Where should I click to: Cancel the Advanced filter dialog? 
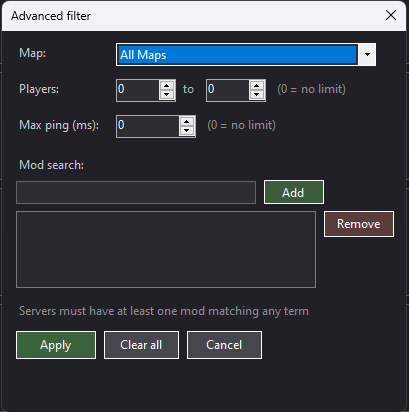coord(224,345)
